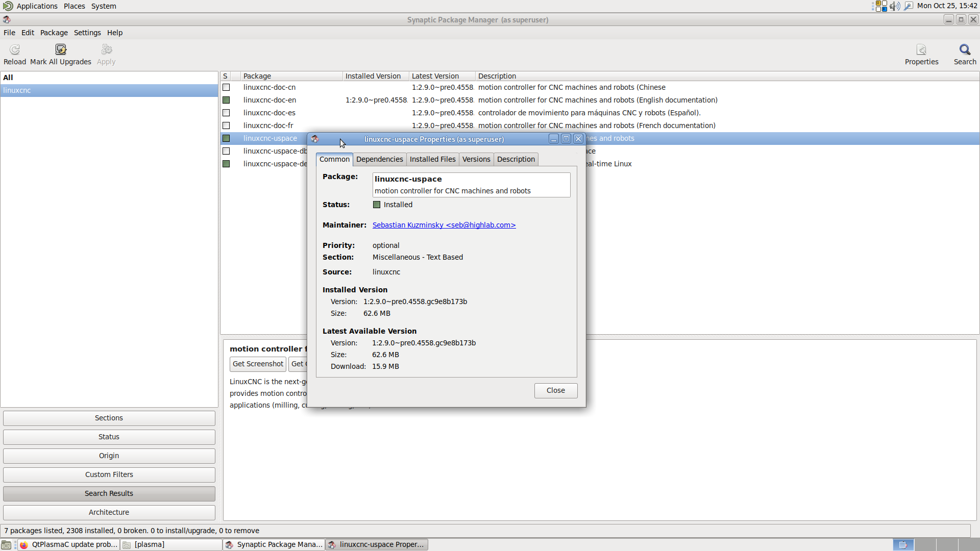Screen dimensions: 980x551
Task: Click the Get Screenshot button
Action: click(258, 364)
